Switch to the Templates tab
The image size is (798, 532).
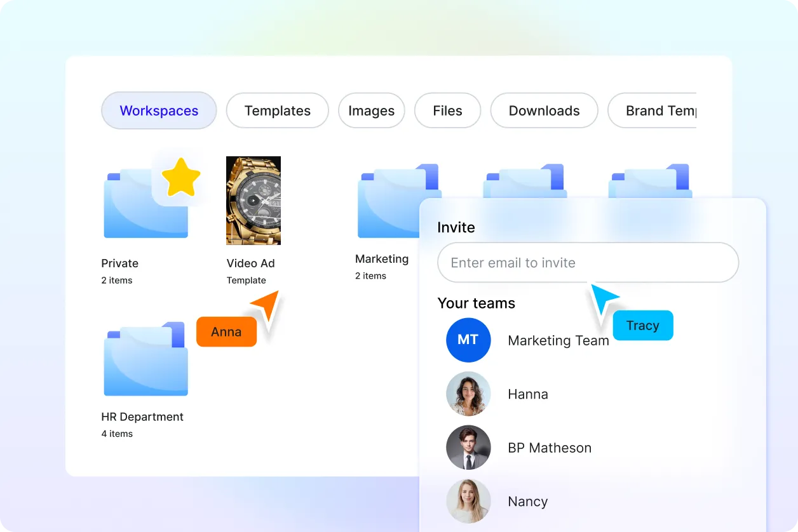click(x=278, y=110)
